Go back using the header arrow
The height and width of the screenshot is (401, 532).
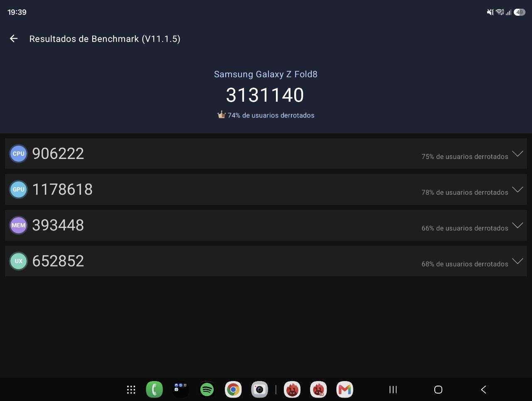coord(14,39)
